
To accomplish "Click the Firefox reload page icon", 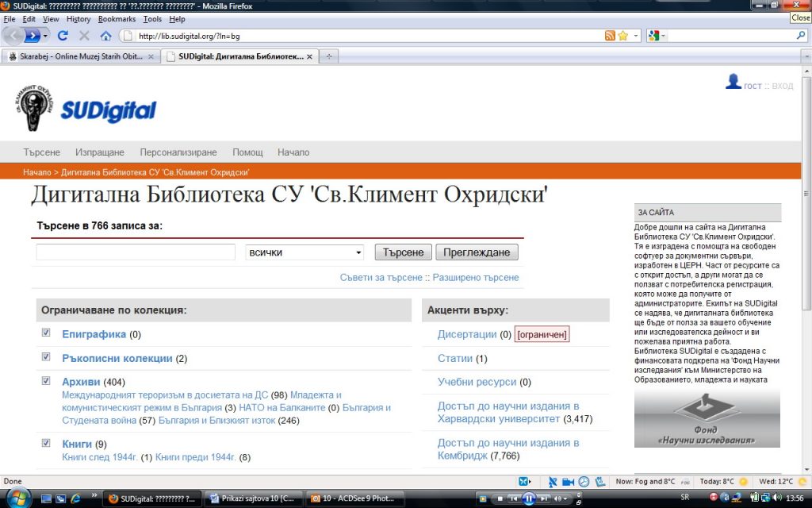I will click(63, 36).
